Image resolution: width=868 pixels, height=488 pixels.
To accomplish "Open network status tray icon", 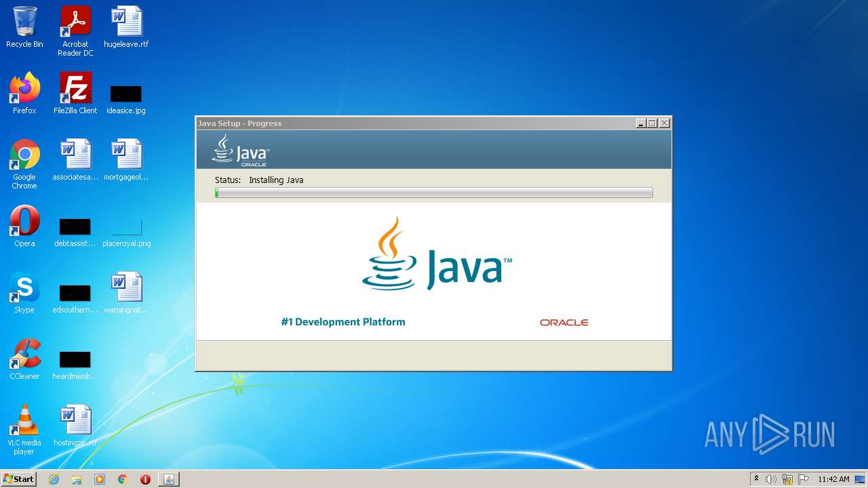I will [787, 479].
